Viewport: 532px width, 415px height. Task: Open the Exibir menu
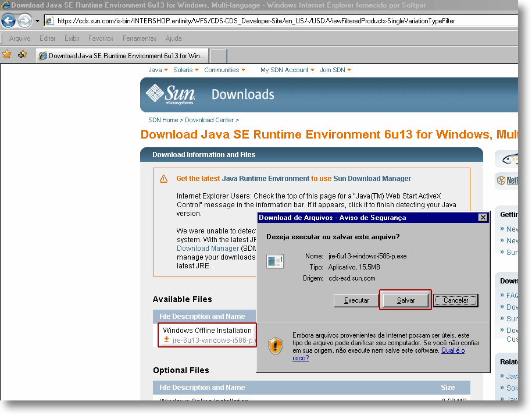tap(72, 38)
